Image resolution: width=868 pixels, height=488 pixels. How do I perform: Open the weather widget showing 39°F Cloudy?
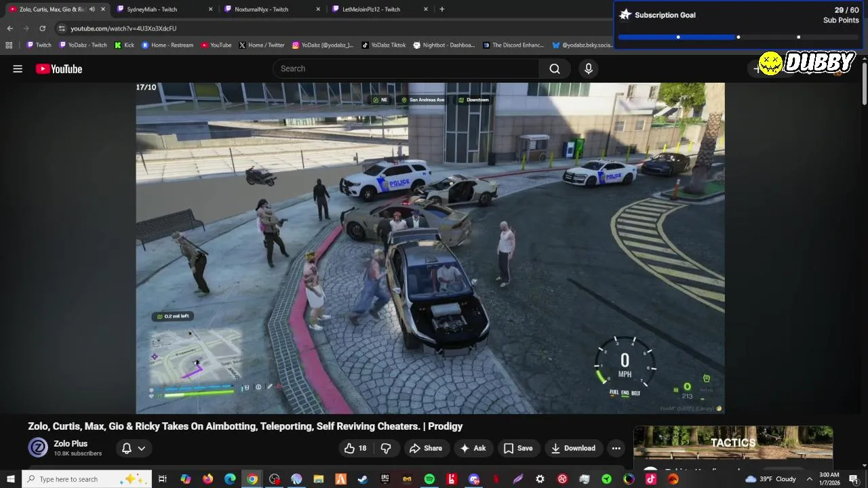770,479
